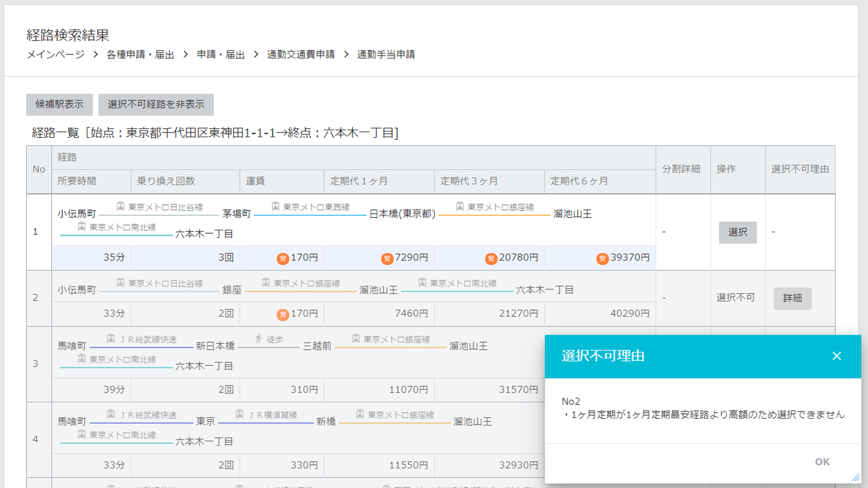Open the 通勤交通費申請 breadcrumb link

click(x=301, y=54)
